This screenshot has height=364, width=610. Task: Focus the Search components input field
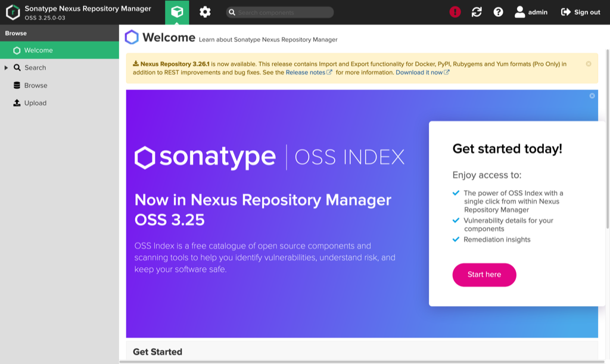tap(280, 13)
